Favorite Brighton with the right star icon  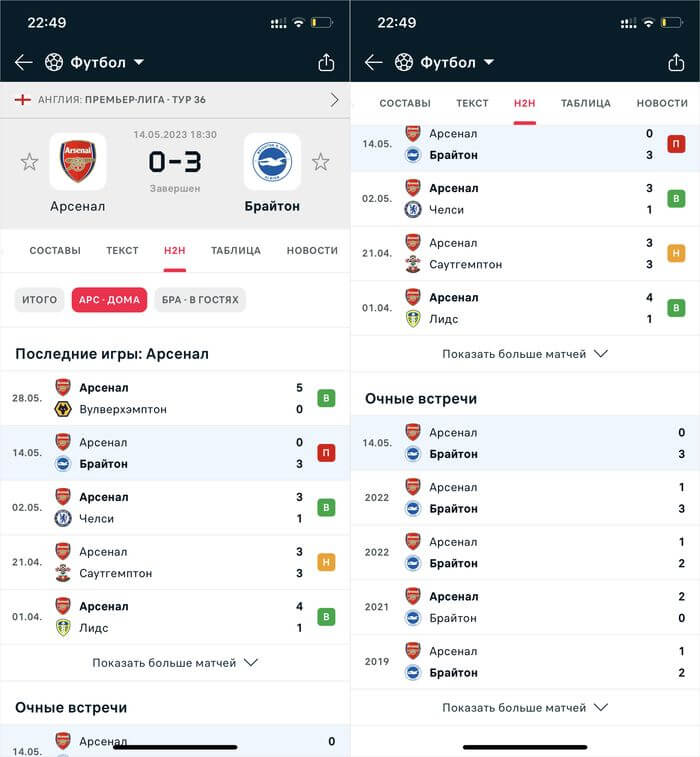click(x=320, y=162)
